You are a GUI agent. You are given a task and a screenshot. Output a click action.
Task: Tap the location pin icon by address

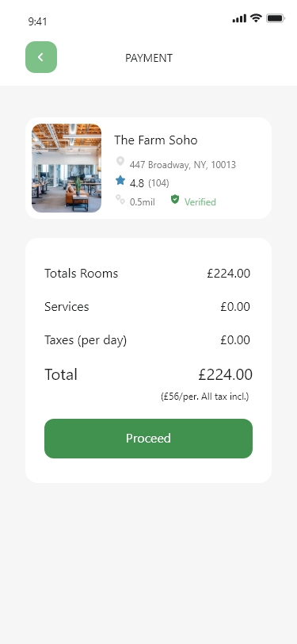tap(120, 161)
